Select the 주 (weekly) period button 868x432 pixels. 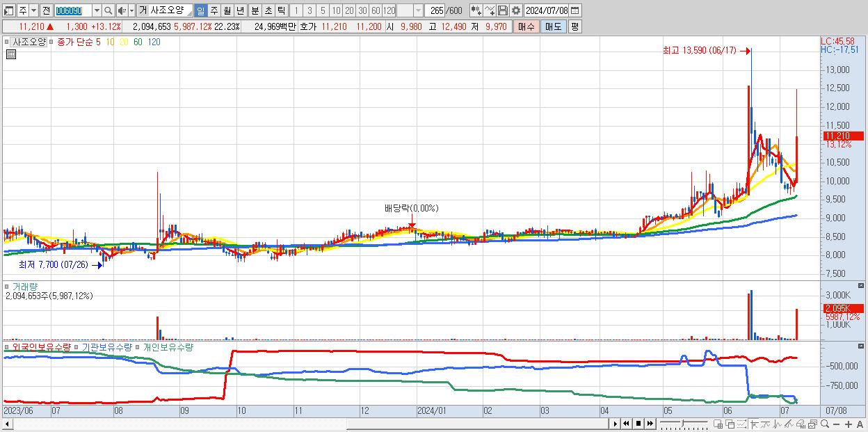(x=214, y=10)
